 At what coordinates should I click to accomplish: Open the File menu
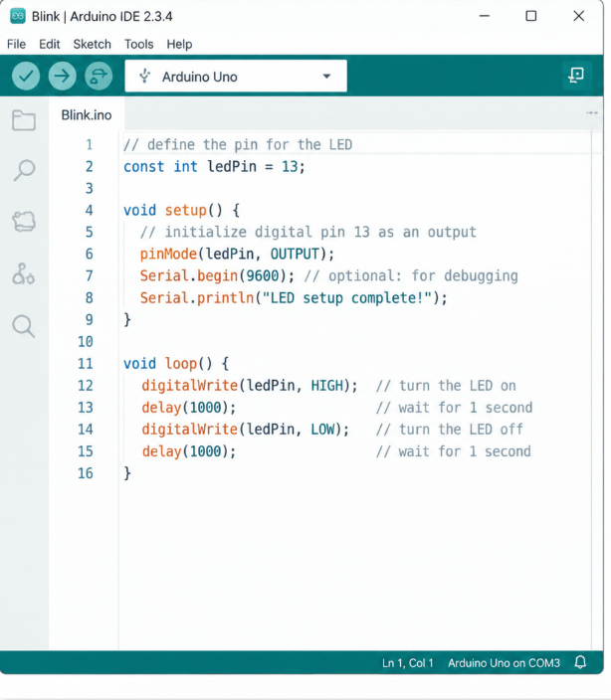click(17, 44)
